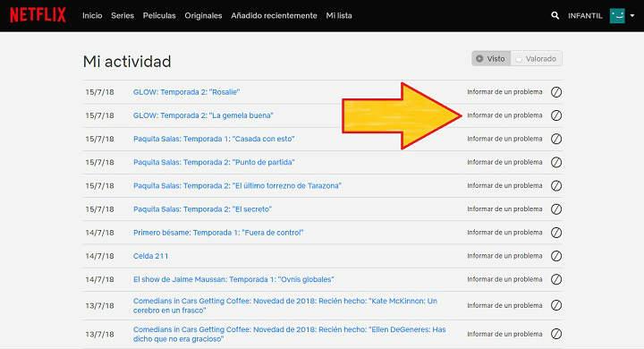Hide the Kate McKinnon episode entry
Viewport: 644px width, 349px height.
[556, 305]
